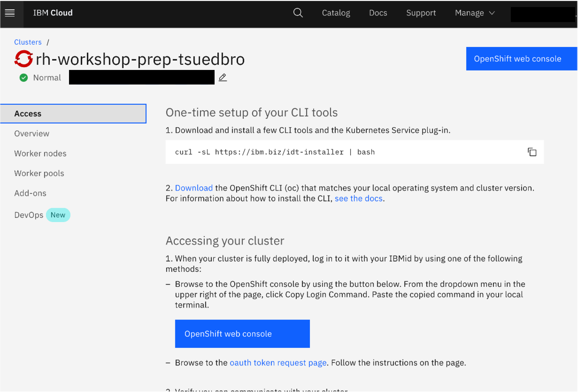Image resolution: width=578 pixels, height=392 pixels.
Task: Click the lower OpenShift web console button
Action: pyautogui.click(x=242, y=334)
